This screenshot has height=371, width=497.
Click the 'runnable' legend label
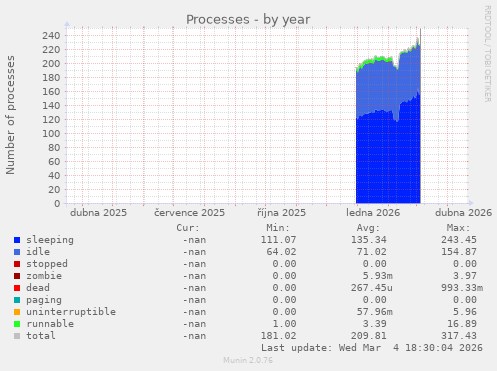(50, 324)
